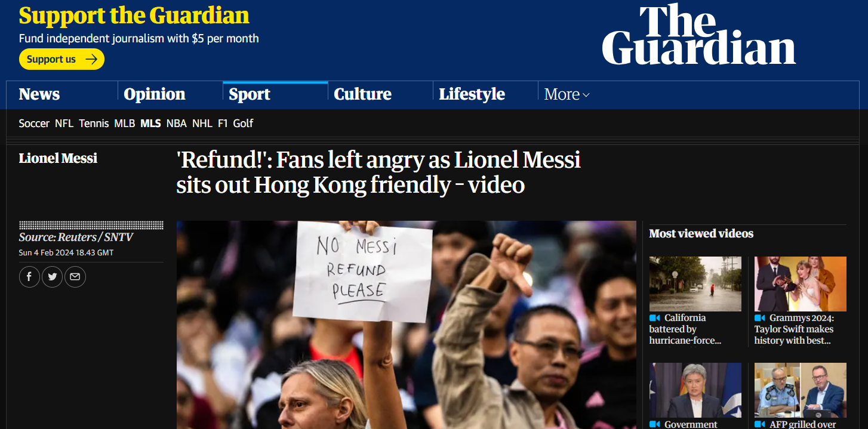Switch to the Culture section

coord(362,94)
